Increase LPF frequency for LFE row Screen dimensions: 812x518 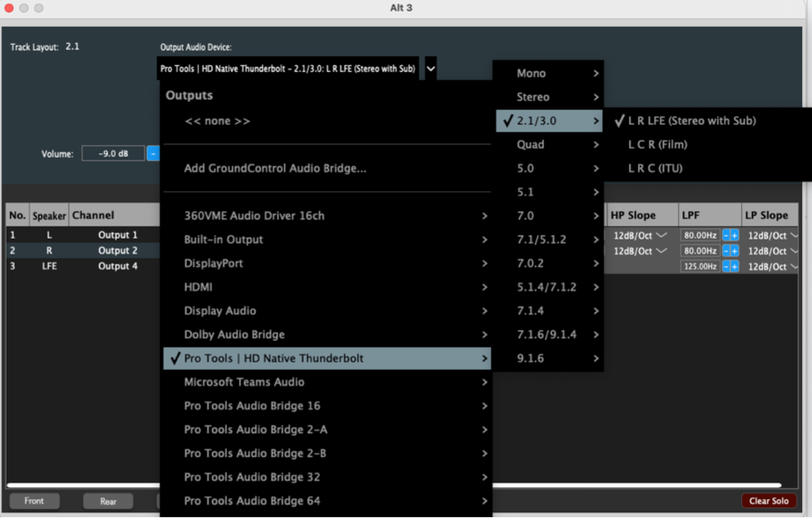coord(734,266)
